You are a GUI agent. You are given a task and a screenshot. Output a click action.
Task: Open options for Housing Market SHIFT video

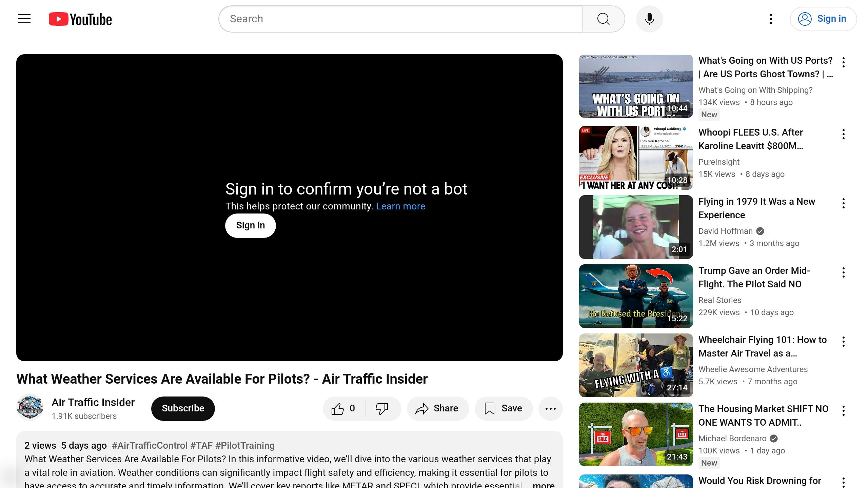click(x=843, y=411)
